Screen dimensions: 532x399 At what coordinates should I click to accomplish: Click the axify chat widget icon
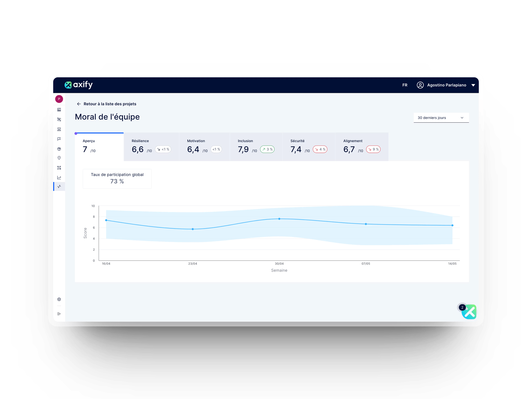pos(469,312)
